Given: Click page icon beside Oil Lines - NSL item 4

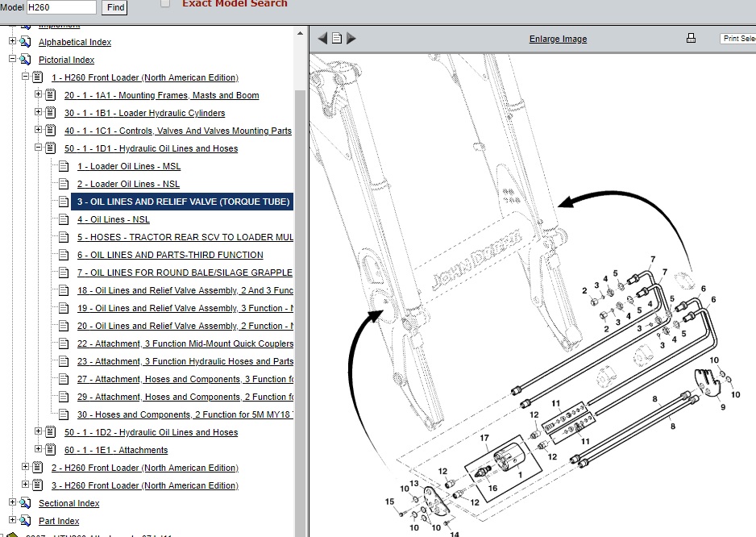Looking at the screenshot, I should (x=64, y=219).
